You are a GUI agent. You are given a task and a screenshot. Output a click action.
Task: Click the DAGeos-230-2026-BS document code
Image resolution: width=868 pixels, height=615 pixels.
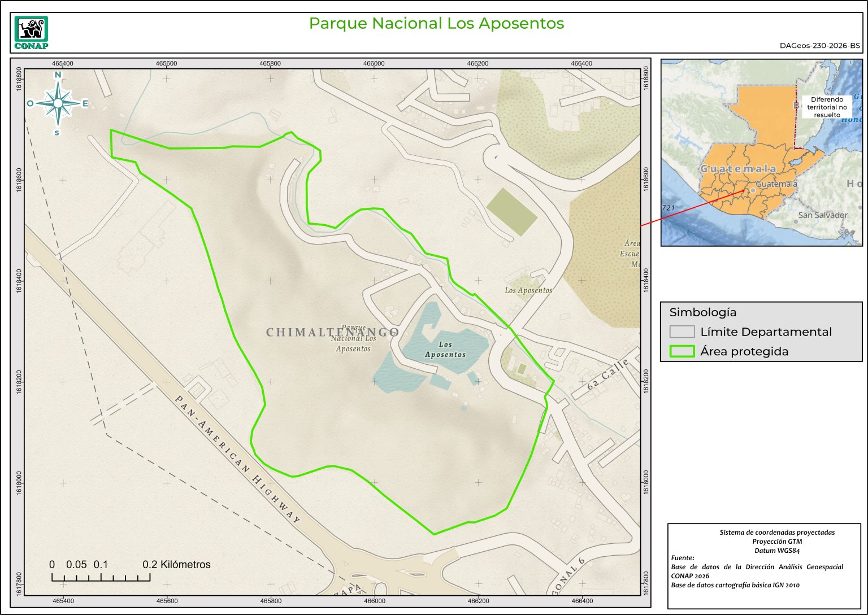[x=819, y=46]
